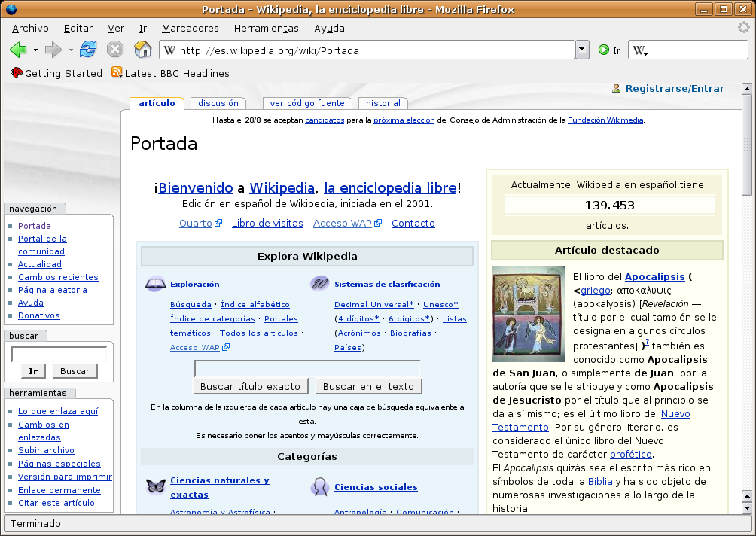The height and width of the screenshot is (536, 756).
Task: Click the butterfly icon for Ciencias naturales
Action: tap(156, 486)
